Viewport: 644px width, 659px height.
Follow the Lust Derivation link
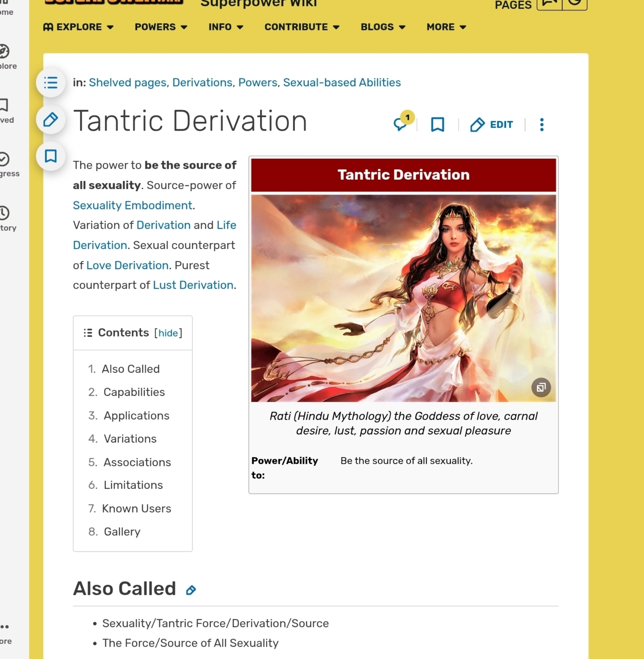(193, 285)
